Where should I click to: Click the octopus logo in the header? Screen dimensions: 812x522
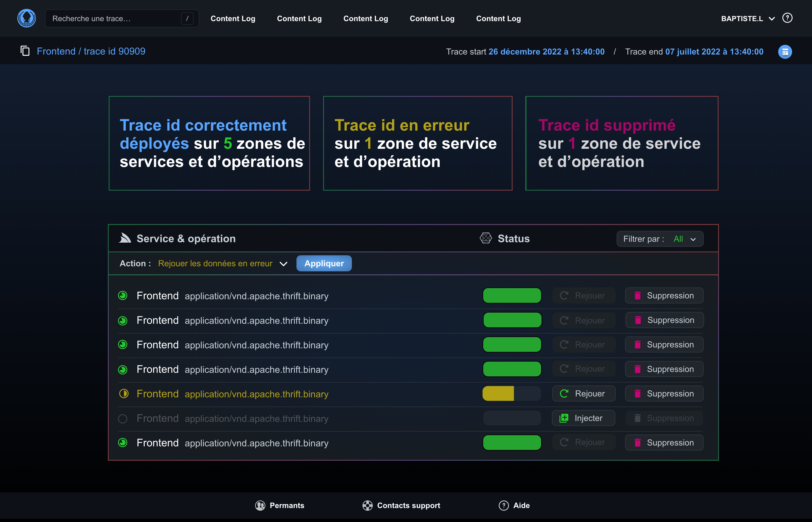[26, 18]
